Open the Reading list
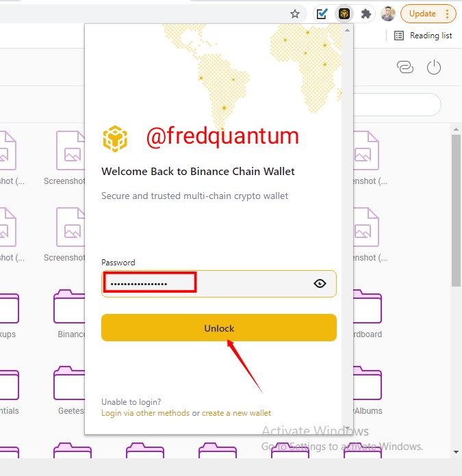The image size is (462, 476). (x=423, y=36)
